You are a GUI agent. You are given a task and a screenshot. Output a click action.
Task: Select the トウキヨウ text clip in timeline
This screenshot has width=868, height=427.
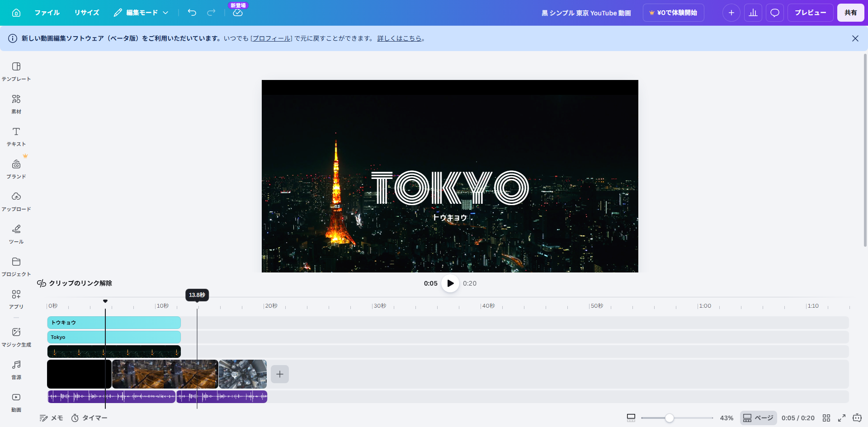click(x=114, y=323)
